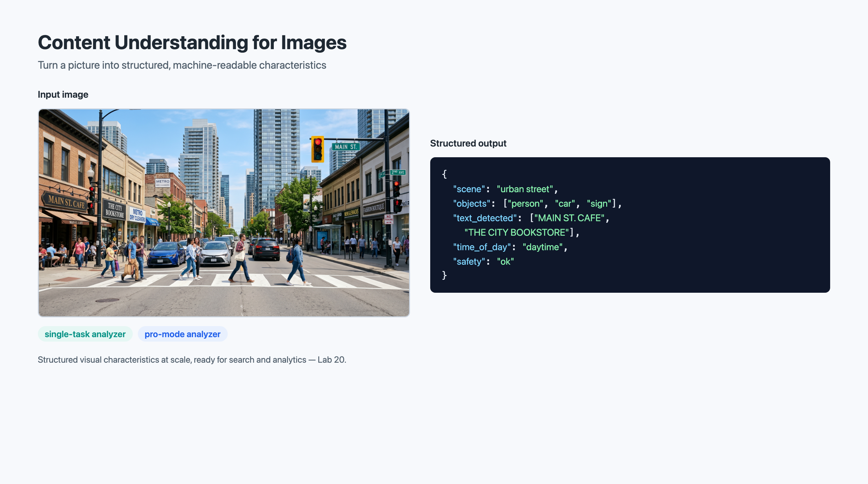This screenshot has width=868, height=484.
Task: Click the "car" array value
Action: pos(565,204)
